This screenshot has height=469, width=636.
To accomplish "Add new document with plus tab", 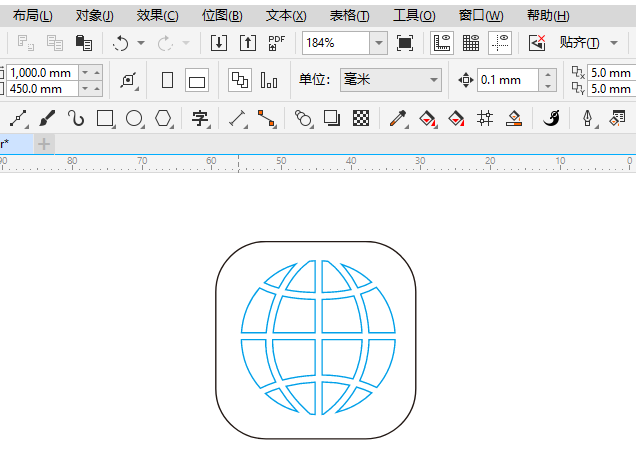I will (x=44, y=144).
